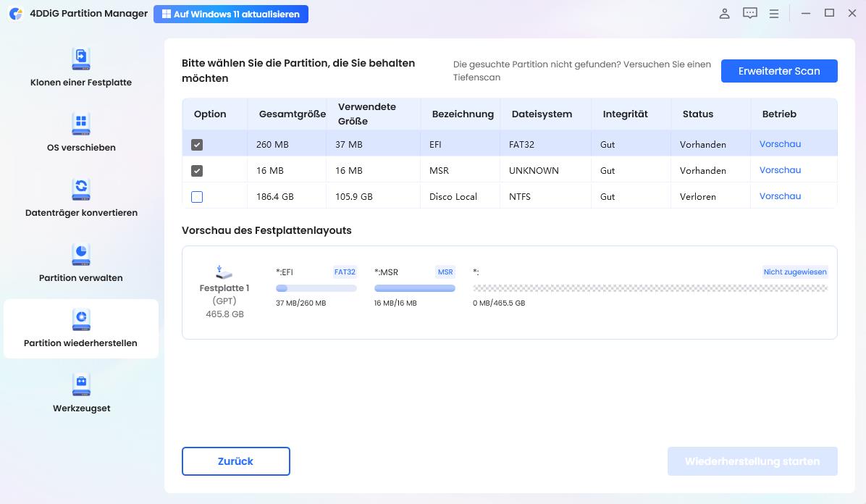Viewport: 866px width, 504px height.
Task: Open the Werkzeugset toolbox icon
Action: click(x=81, y=384)
